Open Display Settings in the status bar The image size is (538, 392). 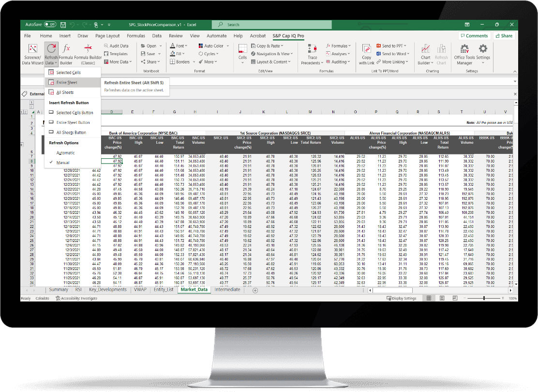pyautogui.click(x=401, y=298)
